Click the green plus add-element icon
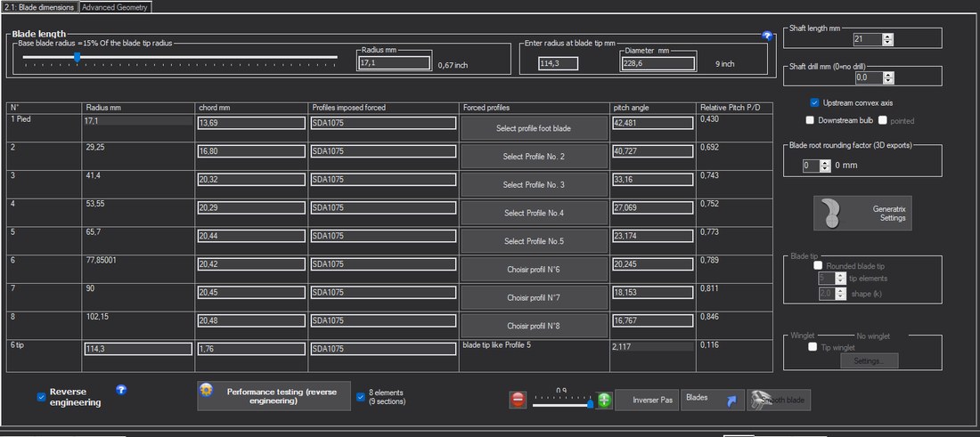980x437 pixels. click(x=604, y=401)
